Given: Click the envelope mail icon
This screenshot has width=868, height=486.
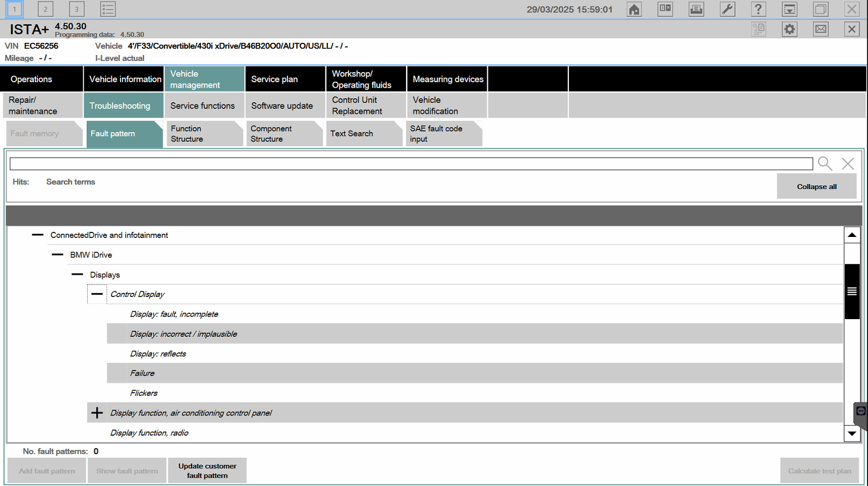Looking at the screenshot, I should pos(821,29).
